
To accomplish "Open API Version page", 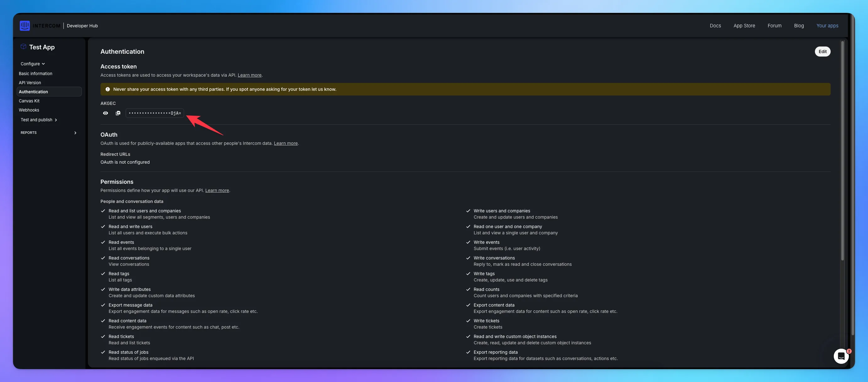I will click(30, 83).
